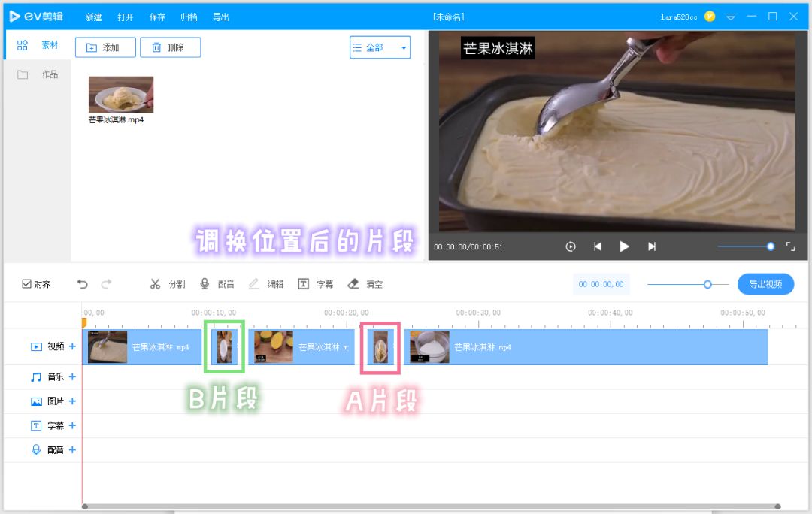Click the 素材 grid icon
The height and width of the screenshot is (514, 812).
pos(23,45)
